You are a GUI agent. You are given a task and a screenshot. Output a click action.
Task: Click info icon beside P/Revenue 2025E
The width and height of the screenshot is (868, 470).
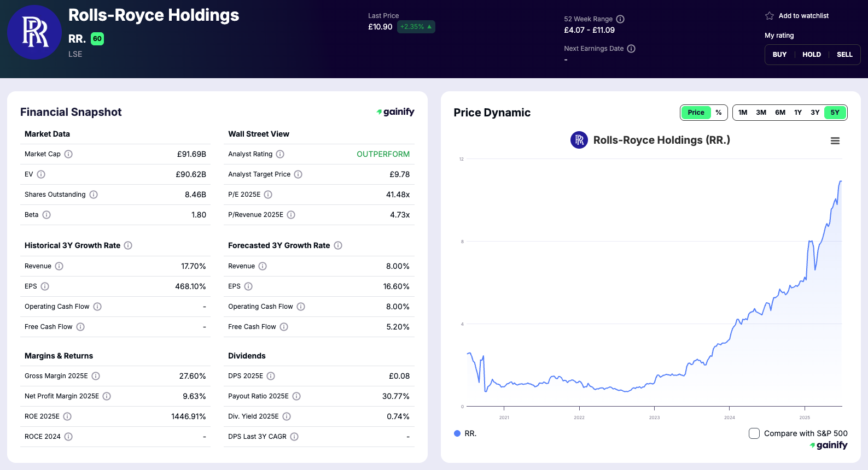[x=291, y=215]
